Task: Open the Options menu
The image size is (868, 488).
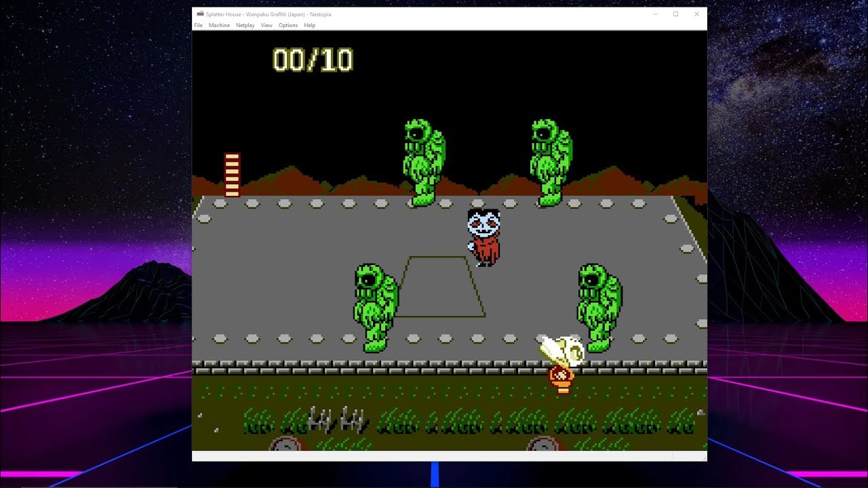Action: coord(288,25)
